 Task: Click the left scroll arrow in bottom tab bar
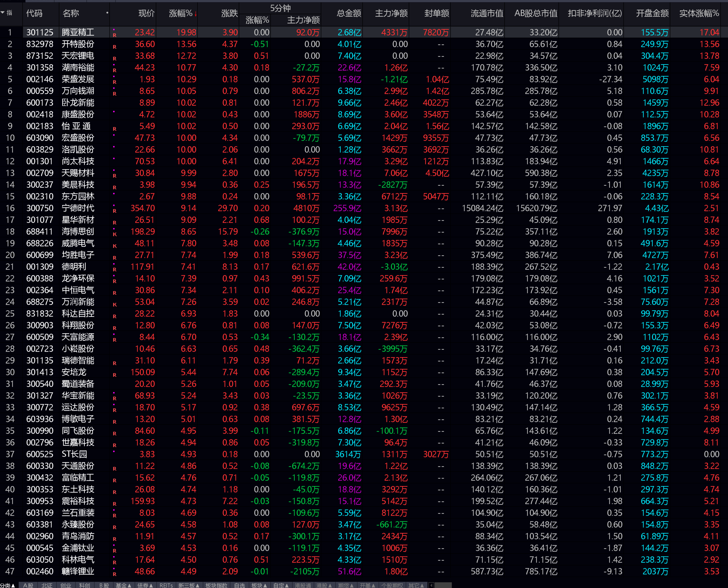pos(431,585)
